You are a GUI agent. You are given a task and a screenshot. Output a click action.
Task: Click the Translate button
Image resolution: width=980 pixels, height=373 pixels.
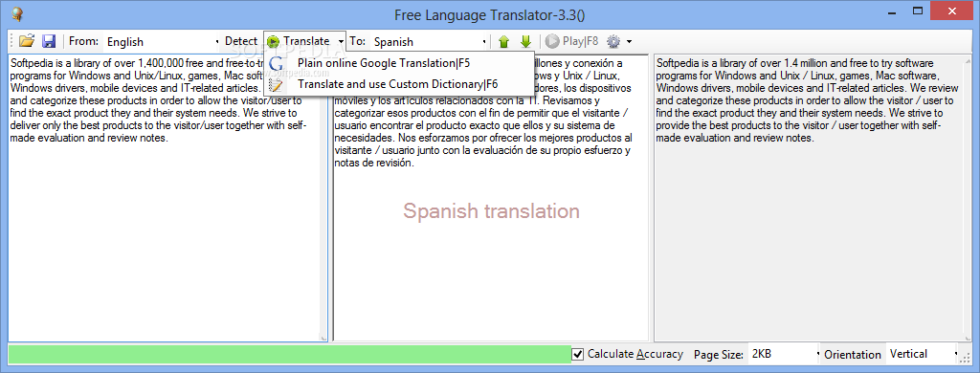(x=300, y=41)
